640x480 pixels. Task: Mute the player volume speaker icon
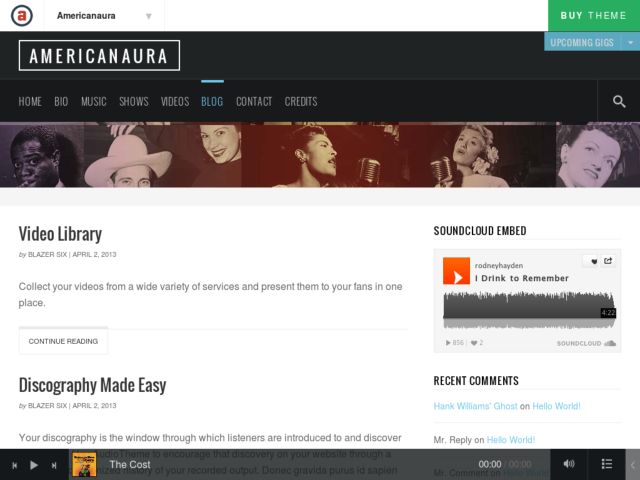pyautogui.click(x=569, y=464)
